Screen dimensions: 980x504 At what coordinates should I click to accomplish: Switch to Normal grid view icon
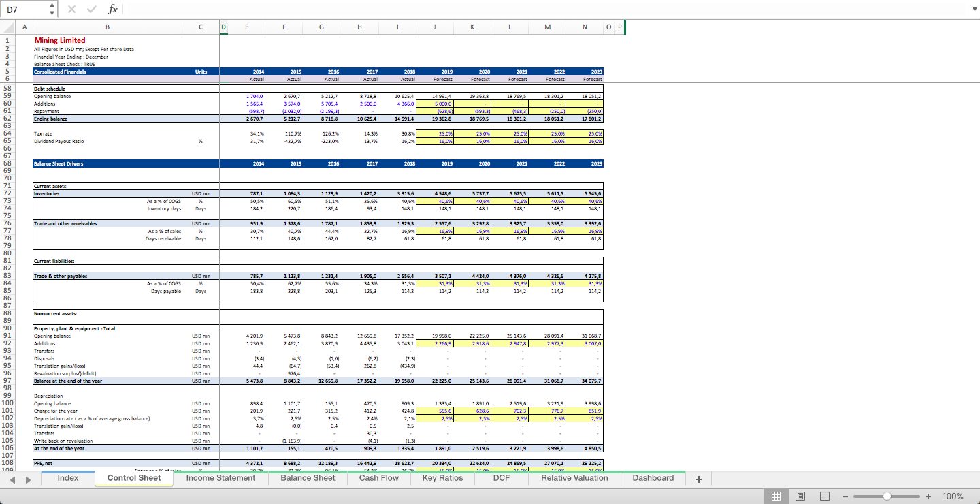(x=775, y=497)
